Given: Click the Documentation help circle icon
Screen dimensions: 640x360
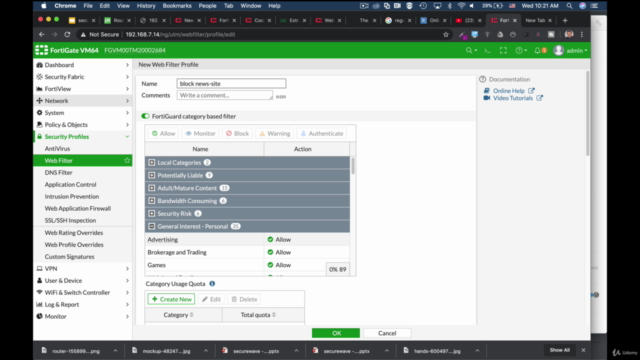Looking at the screenshot, I should pyautogui.click(x=483, y=79).
